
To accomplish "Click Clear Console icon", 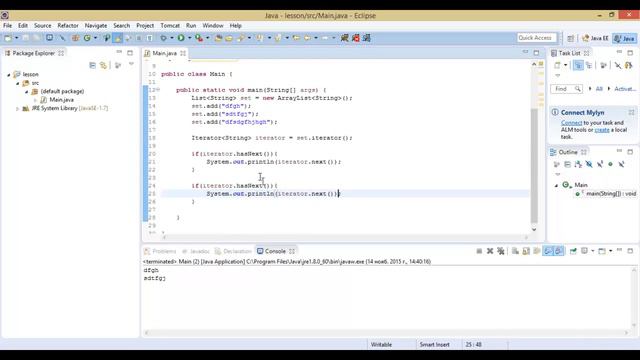I will point(516,251).
